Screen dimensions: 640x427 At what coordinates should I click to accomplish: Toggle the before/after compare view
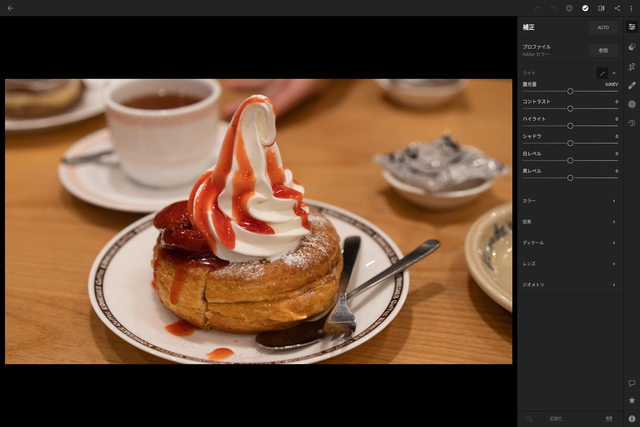pos(601,8)
